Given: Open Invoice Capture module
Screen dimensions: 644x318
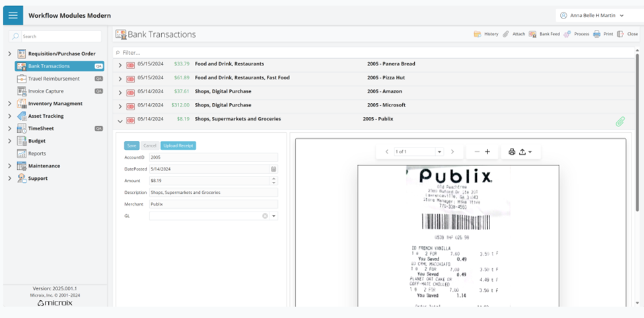Looking at the screenshot, I should (x=46, y=91).
